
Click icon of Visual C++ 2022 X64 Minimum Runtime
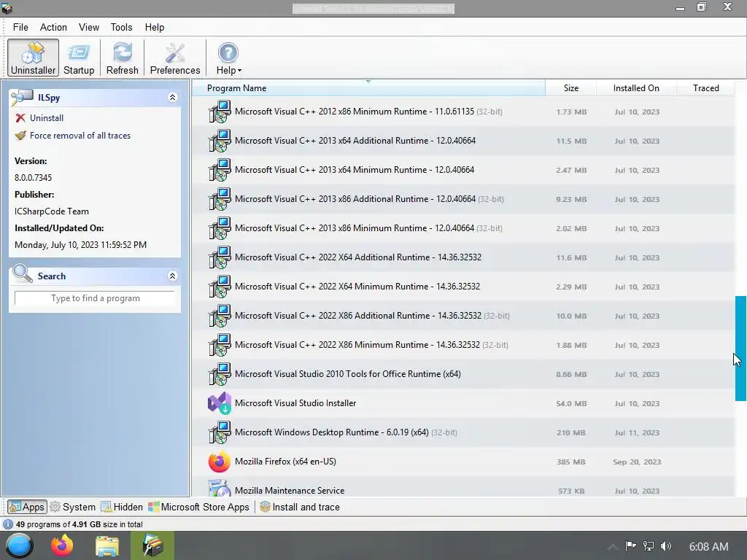coord(220,286)
